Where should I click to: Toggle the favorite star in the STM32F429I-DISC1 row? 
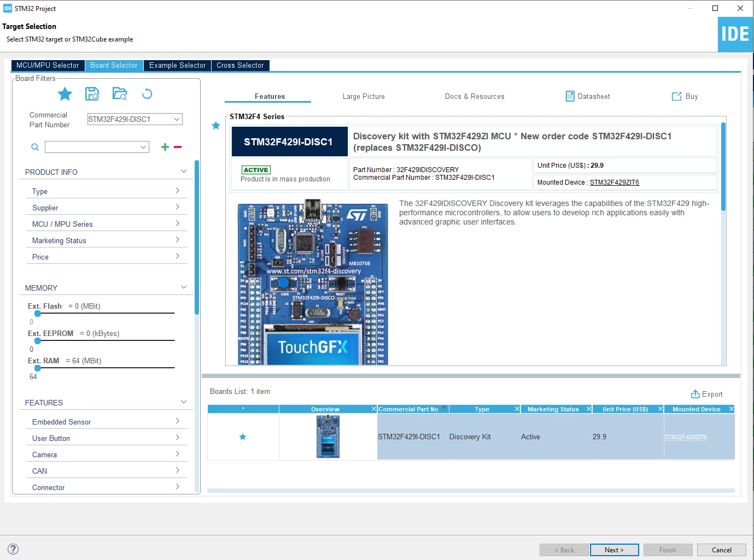pos(243,437)
